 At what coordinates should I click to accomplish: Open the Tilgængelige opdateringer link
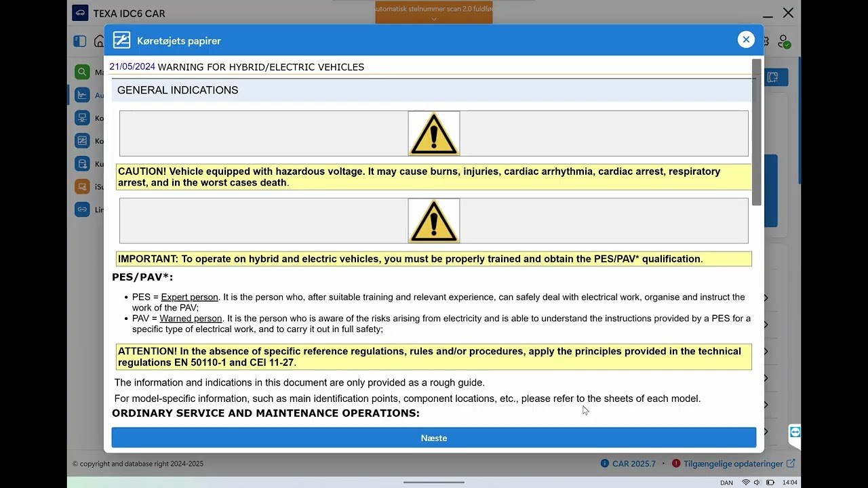733,464
